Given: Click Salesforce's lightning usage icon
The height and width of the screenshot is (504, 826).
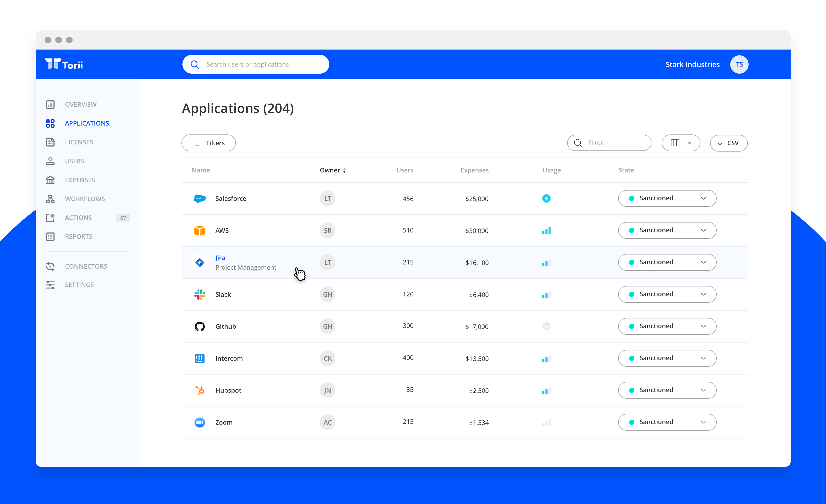Looking at the screenshot, I should 546,198.
